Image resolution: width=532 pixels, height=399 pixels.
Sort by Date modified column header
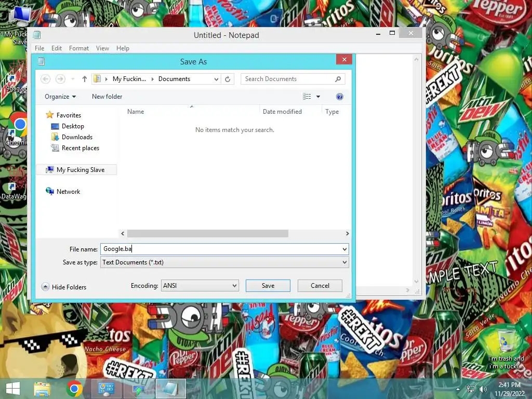(x=282, y=112)
